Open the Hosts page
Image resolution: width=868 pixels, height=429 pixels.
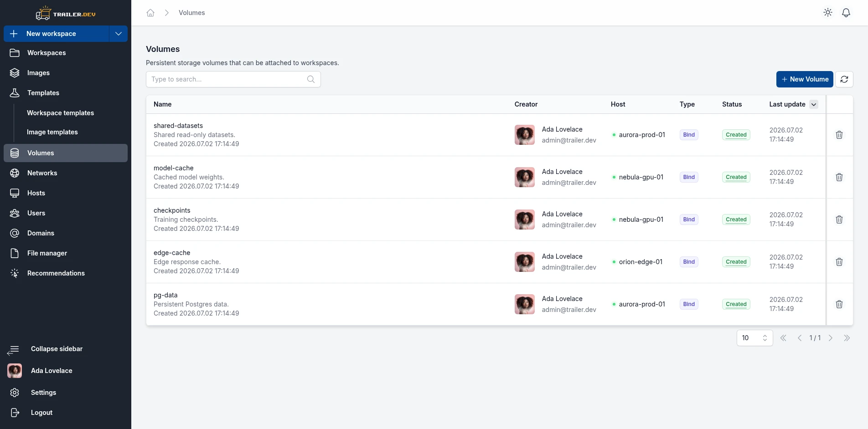pos(66,193)
